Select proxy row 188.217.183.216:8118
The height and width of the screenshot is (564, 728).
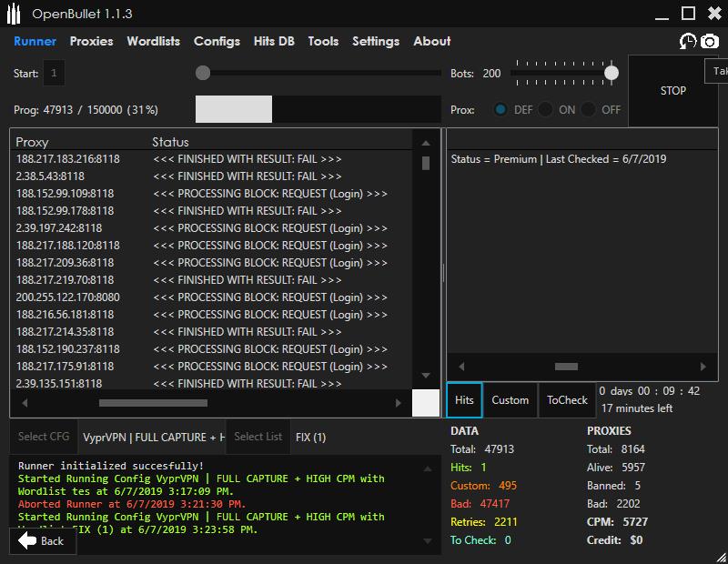[211, 159]
